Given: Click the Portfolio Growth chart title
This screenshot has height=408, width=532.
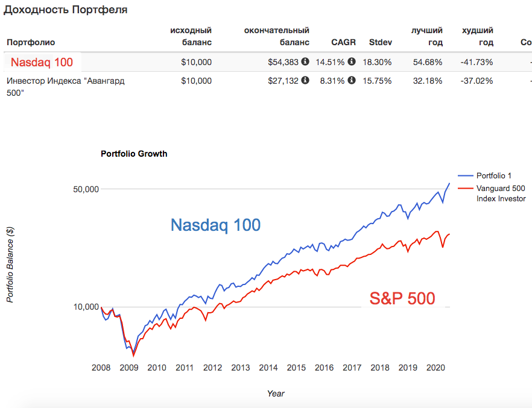Looking at the screenshot, I should [x=134, y=154].
